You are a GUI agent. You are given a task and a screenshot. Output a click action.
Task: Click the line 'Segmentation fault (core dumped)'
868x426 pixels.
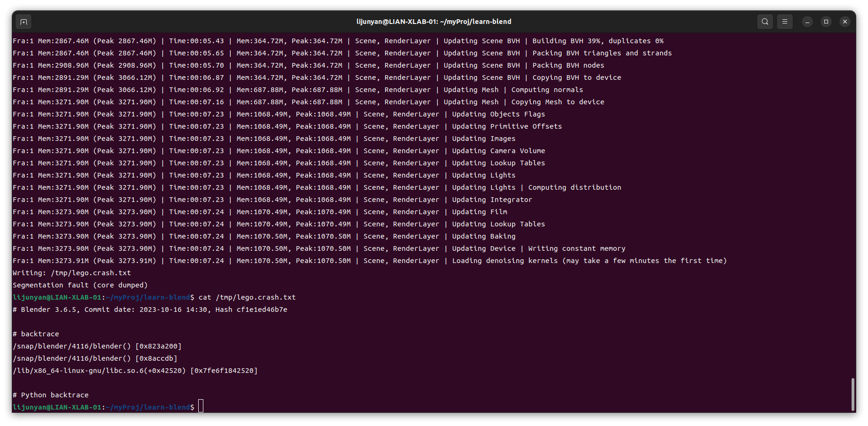80,285
